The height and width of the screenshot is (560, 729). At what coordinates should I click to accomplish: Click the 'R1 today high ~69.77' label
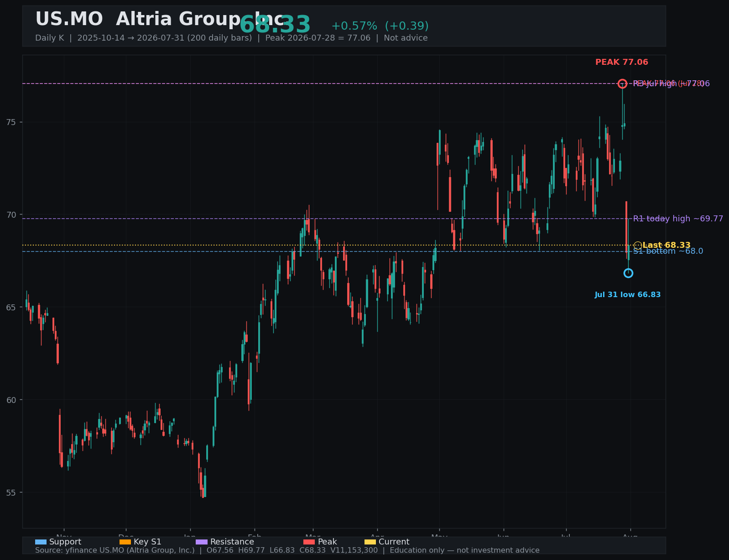click(678, 219)
